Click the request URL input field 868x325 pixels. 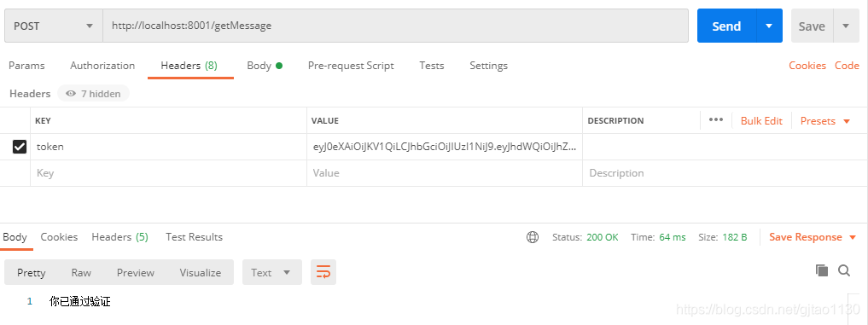[x=395, y=26]
